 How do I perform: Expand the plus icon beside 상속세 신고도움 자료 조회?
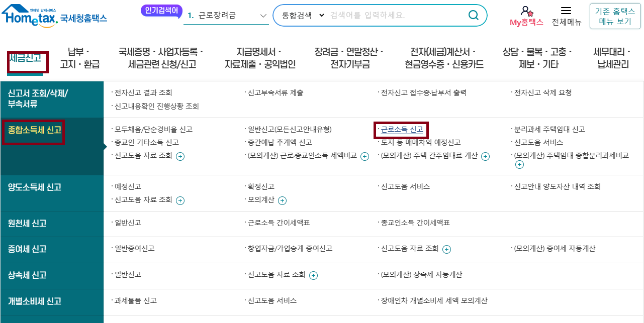point(313,275)
